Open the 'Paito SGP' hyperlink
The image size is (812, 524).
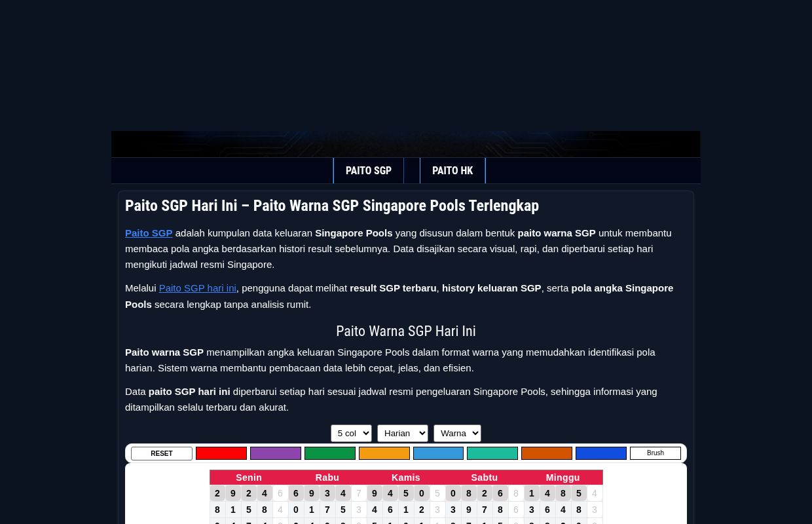[x=149, y=233]
